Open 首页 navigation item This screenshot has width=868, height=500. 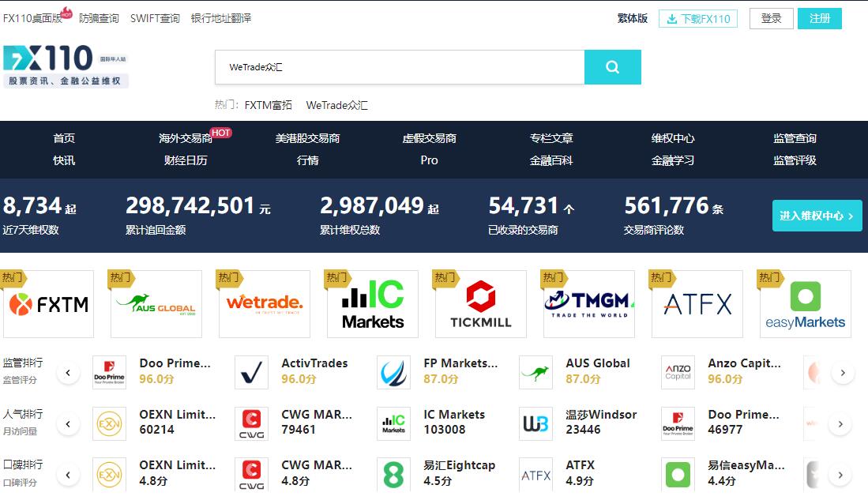[x=64, y=138]
